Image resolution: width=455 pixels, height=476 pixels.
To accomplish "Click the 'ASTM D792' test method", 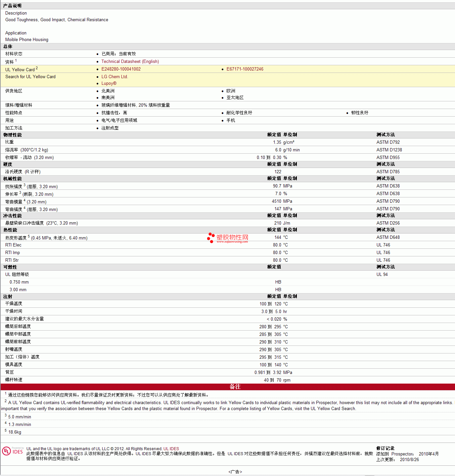I will pos(388,142).
